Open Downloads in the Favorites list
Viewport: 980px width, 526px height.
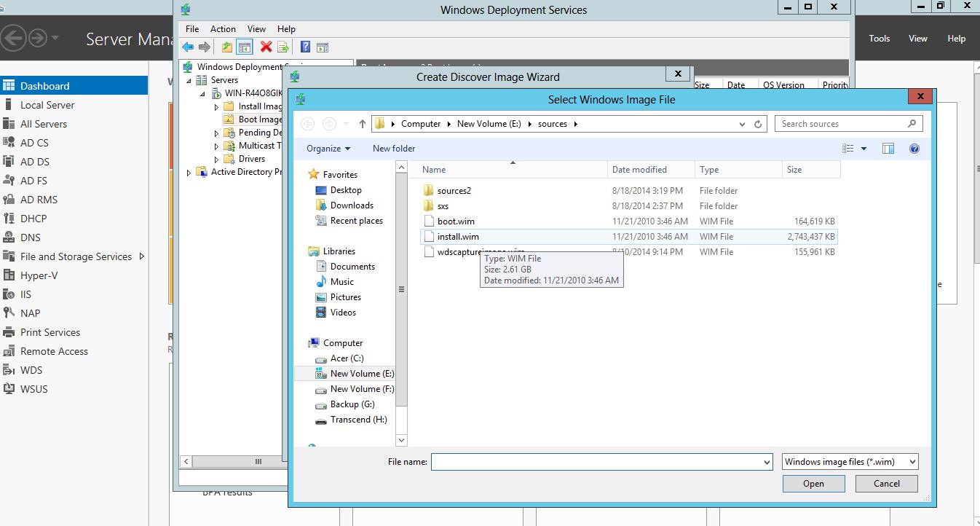click(x=352, y=205)
